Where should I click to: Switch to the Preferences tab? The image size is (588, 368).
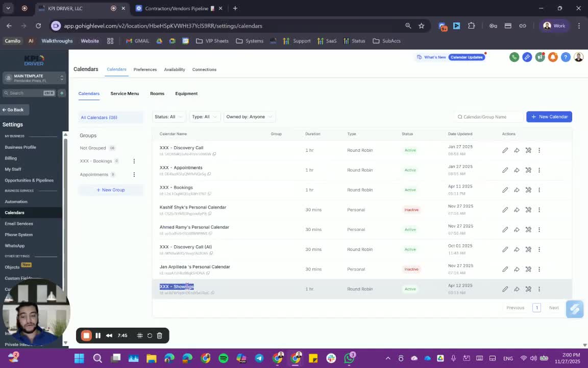(x=145, y=70)
